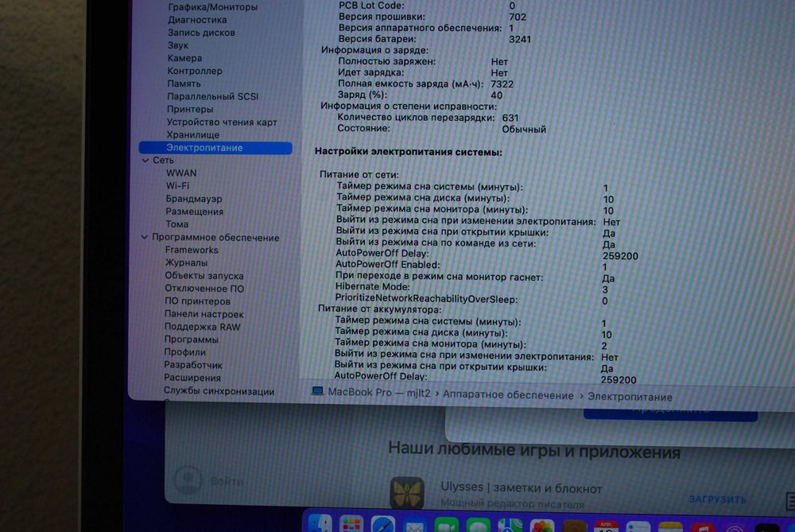This screenshot has width=795, height=532.
Task: Click the Hibernate Mode value 3
Action: coord(605,289)
